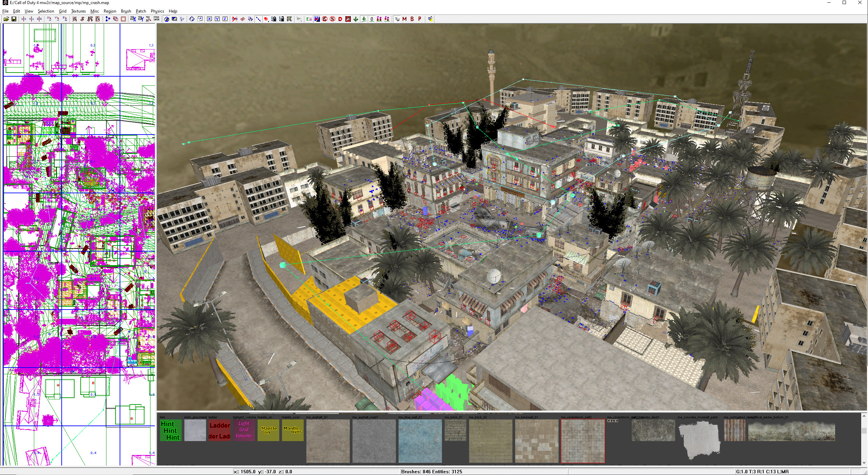The image size is (868, 475).
Task: Toggle the dark red B filter
Action: [412, 19]
